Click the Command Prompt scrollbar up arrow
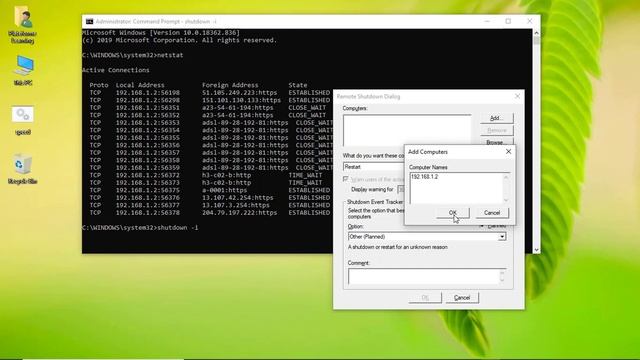 pos(536,33)
